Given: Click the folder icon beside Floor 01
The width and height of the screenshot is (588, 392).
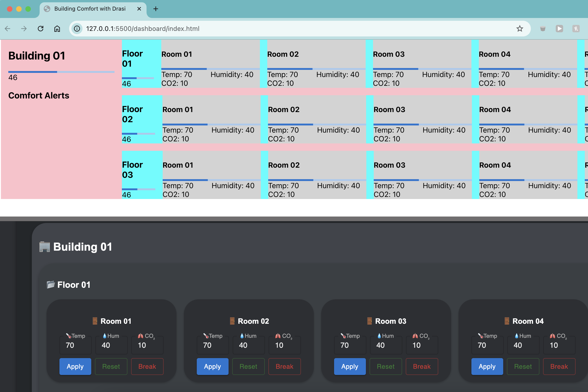Looking at the screenshot, I should coord(51,285).
